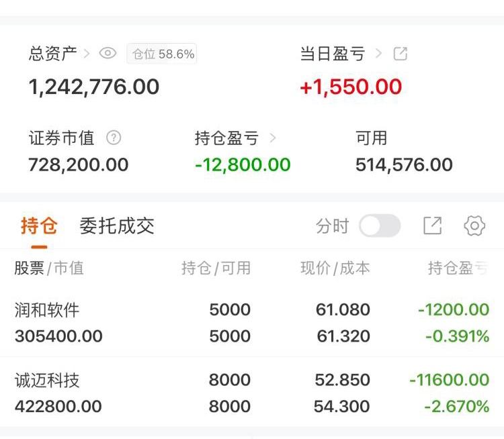Click the +1,550.00 daily profit value

point(351,87)
